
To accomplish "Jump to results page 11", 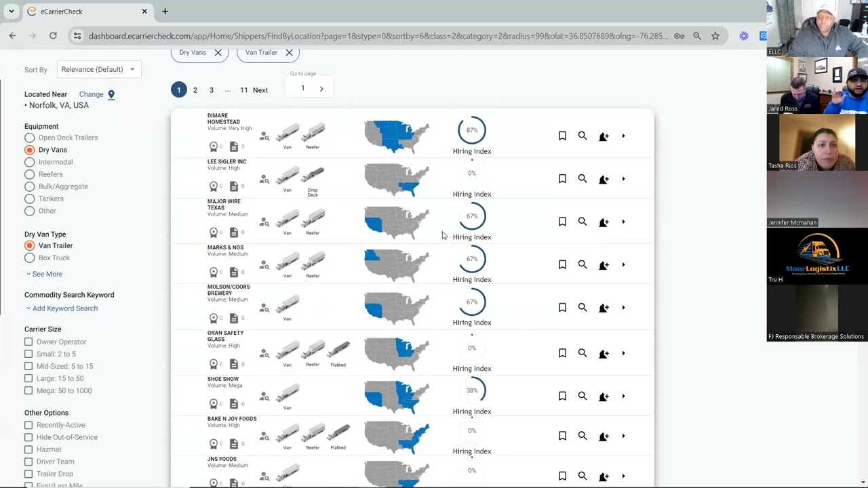I will coord(243,90).
